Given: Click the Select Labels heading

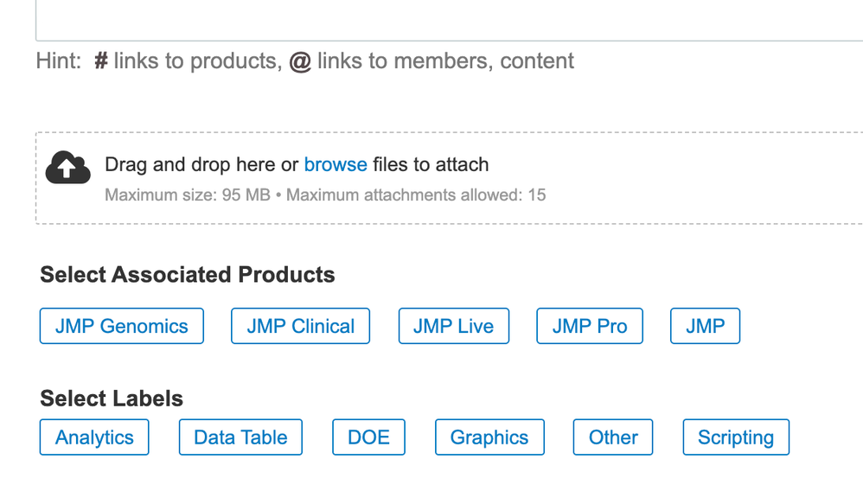Looking at the screenshot, I should (111, 399).
